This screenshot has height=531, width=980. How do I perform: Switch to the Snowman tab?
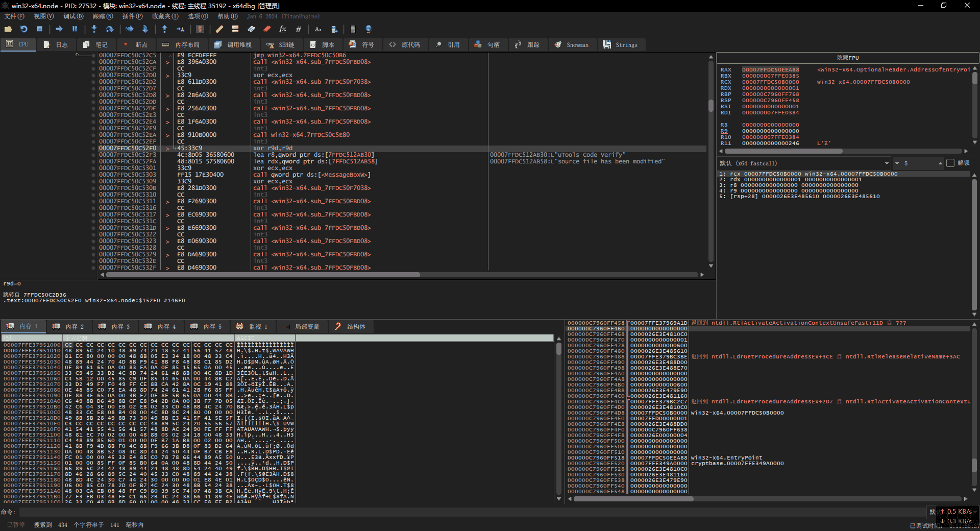pos(572,45)
